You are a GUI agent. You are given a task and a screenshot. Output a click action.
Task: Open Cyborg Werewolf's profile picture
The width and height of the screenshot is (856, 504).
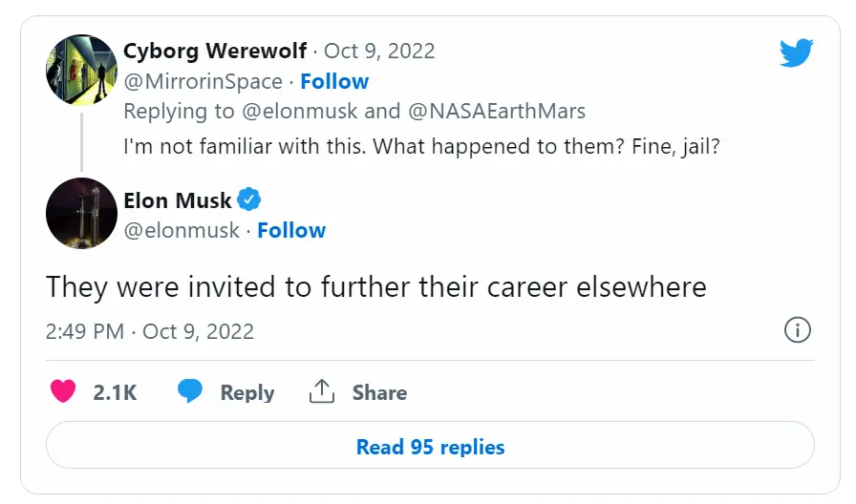[81, 70]
